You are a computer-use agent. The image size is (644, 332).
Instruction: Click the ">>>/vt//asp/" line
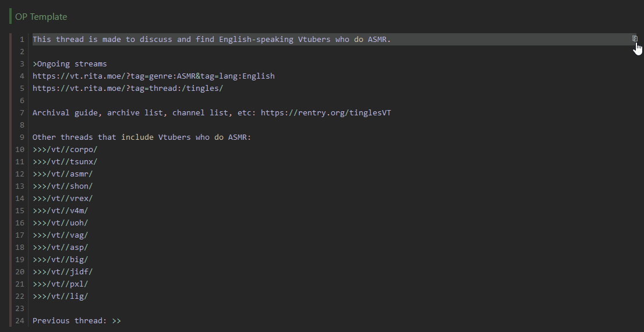pos(61,248)
